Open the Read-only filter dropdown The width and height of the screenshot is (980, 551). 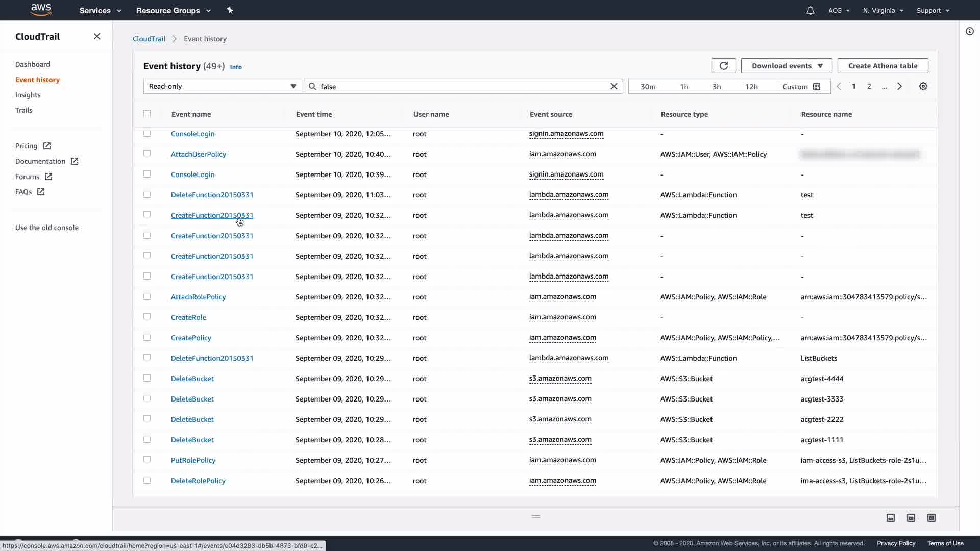point(223,87)
